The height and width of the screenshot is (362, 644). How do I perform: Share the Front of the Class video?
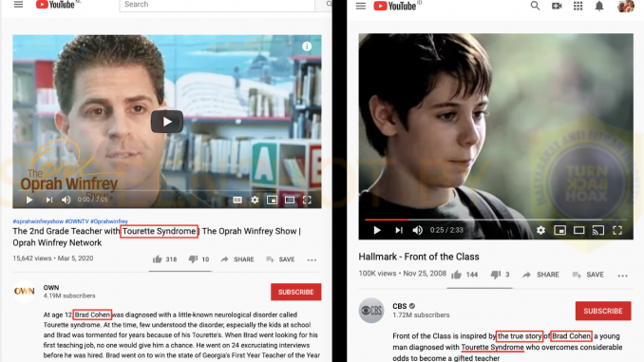(x=540, y=275)
